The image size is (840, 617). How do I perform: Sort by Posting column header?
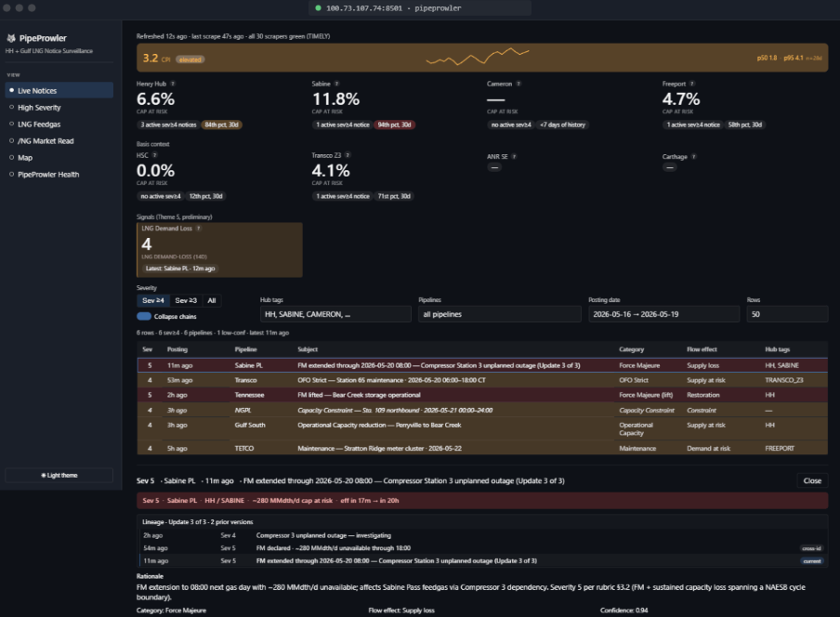tap(177, 349)
